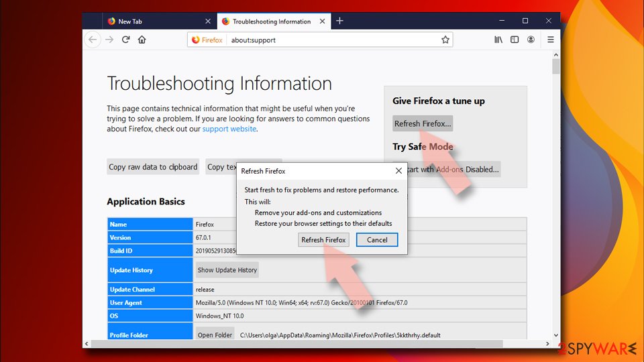Select the Troubleshooting Information tab
Screen dimensions: 644x362
click(x=274, y=21)
